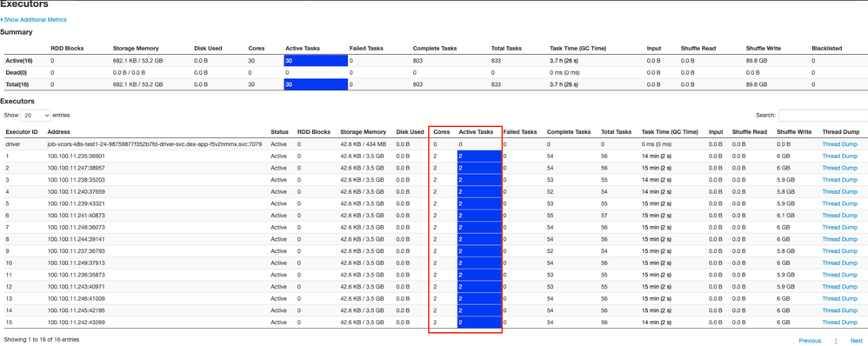Expand Show Additional Metrics
868x346 pixels.
(35, 19)
